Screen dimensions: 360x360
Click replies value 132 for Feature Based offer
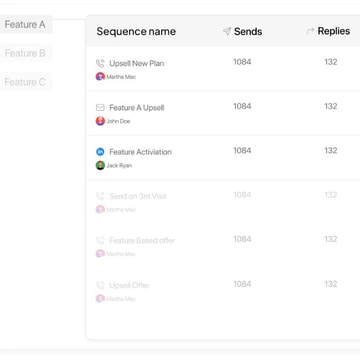pos(331,239)
